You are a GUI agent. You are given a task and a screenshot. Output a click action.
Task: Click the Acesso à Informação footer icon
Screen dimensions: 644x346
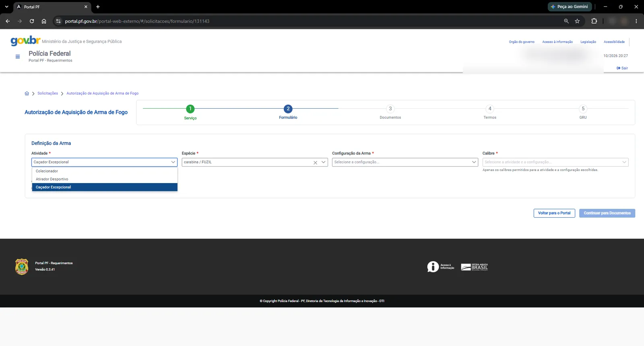click(x=441, y=267)
